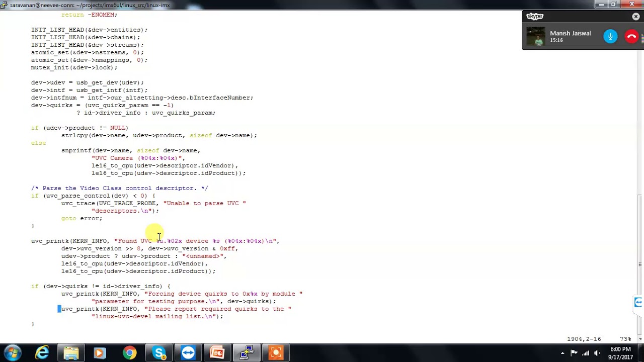
Task: Switch to TeamViewer in the taskbar
Action: (188, 353)
